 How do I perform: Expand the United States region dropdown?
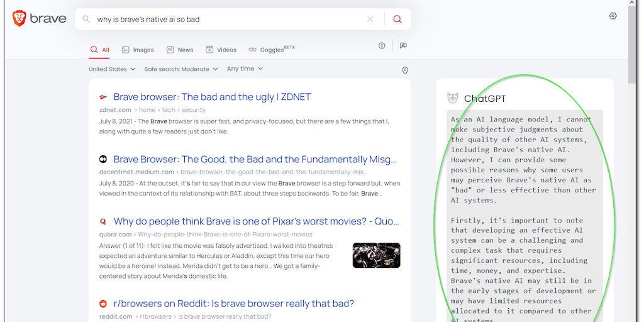pos(112,69)
